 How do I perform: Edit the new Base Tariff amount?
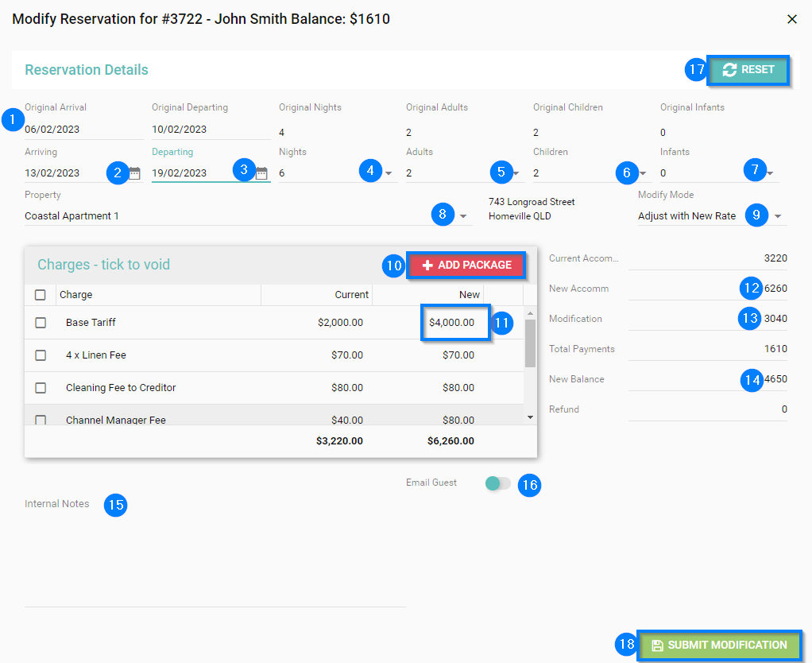click(x=454, y=323)
